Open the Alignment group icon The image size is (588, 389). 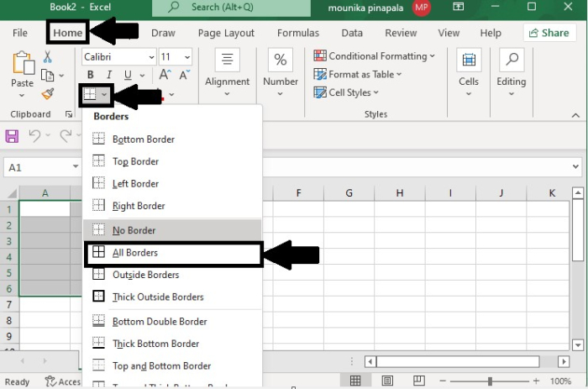click(x=228, y=60)
